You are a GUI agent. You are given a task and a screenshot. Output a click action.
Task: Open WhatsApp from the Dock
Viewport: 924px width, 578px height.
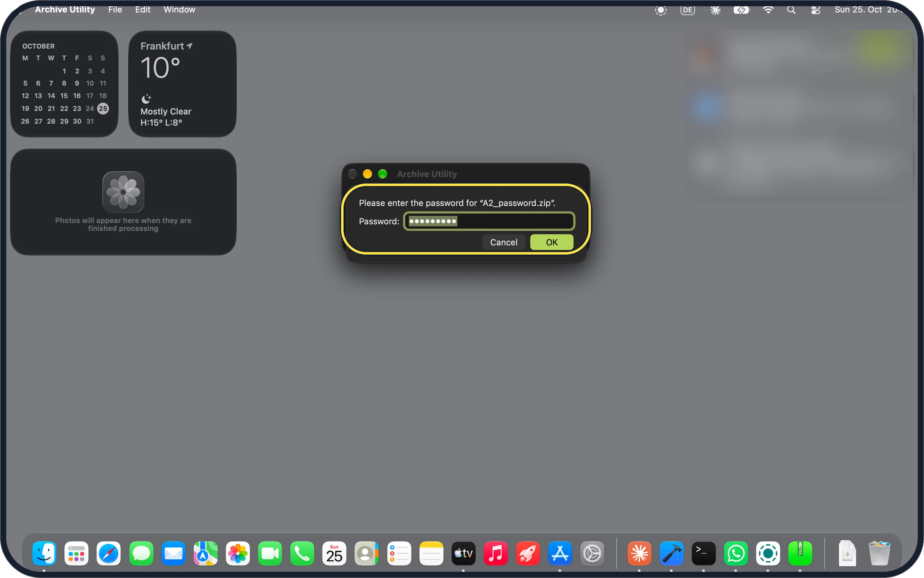pos(736,553)
